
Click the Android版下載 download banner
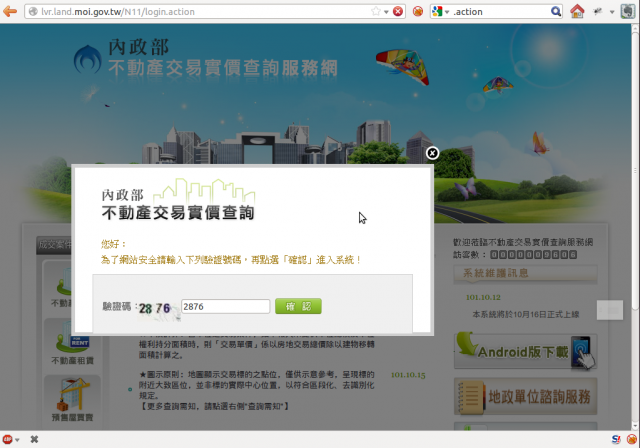[x=525, y=351]
